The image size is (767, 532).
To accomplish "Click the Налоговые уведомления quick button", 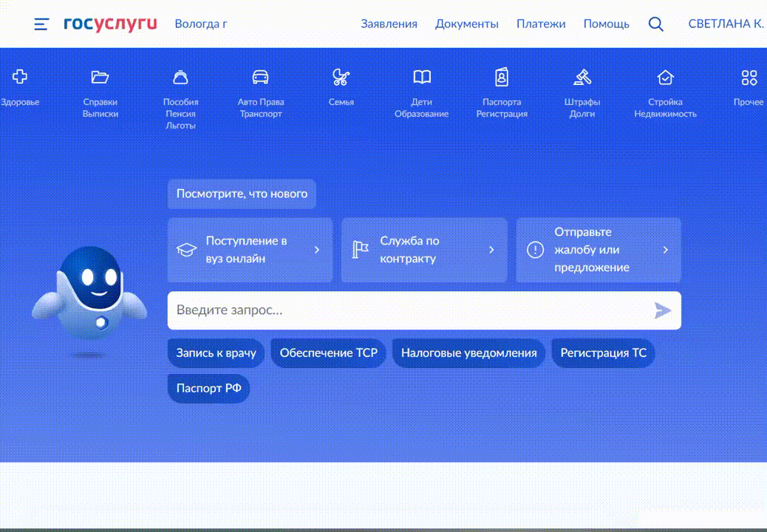I will pyautogui.click(x=468, y=353).
